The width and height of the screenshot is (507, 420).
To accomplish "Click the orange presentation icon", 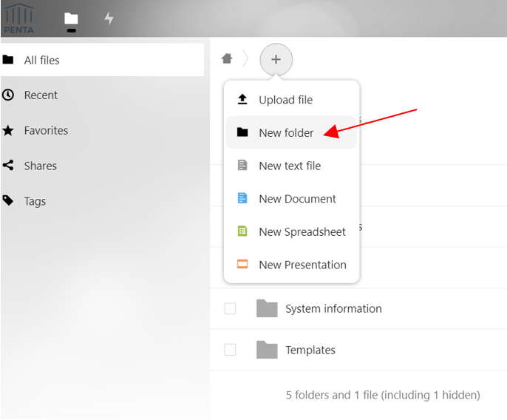I will (x=242, y=264).
